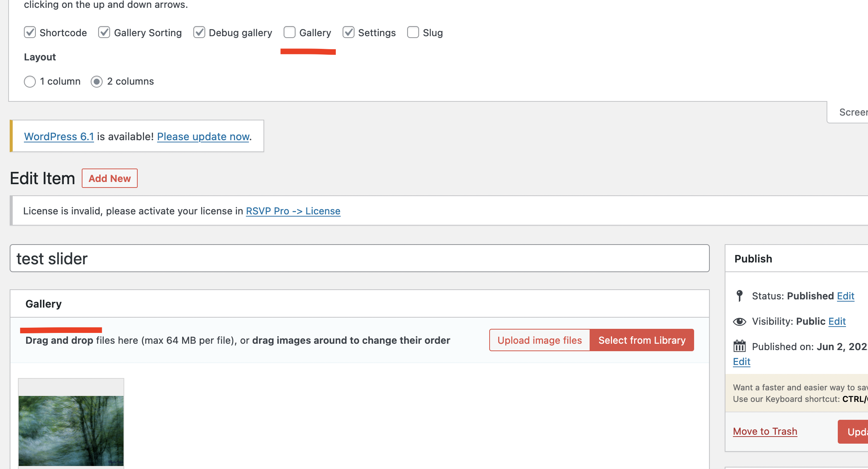Image resolution: width=868 pixels, height=469 pixels.
Task: Click the Select from Library button
Action: [642, 340]
